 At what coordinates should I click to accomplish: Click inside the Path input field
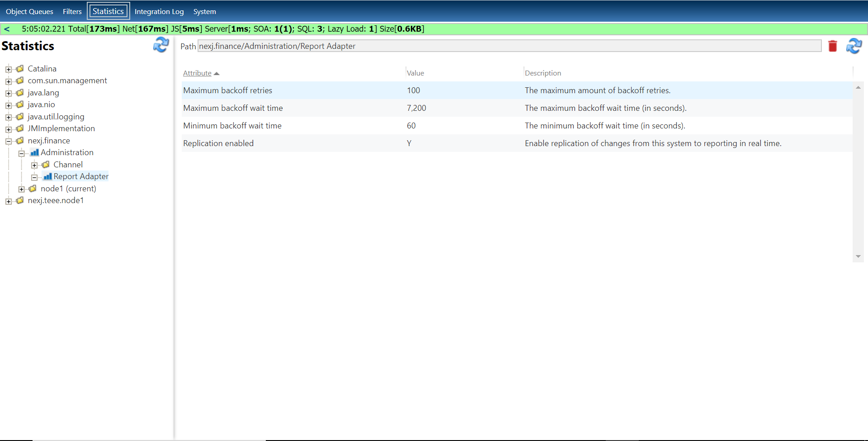click(x=452, y=46)
